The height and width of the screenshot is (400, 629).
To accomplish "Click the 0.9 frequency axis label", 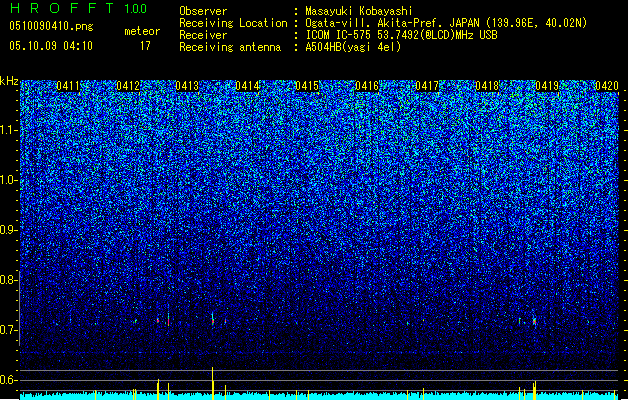I will click(9, 230).
